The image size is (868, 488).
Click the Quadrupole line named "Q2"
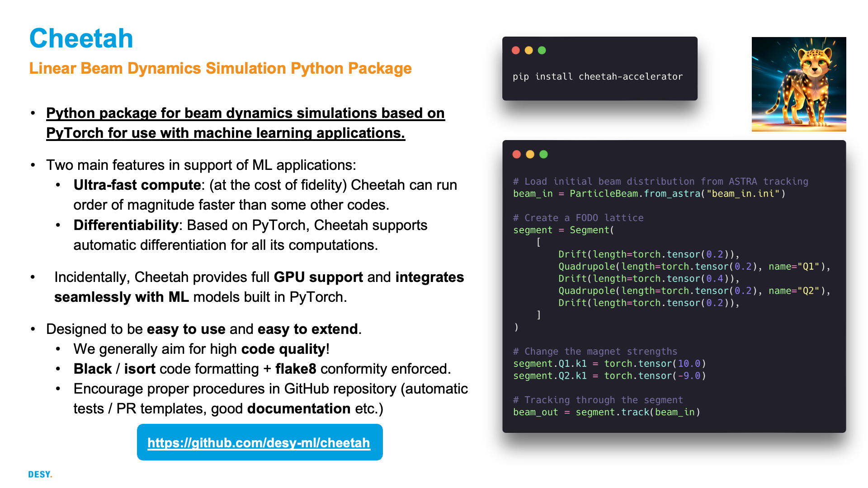694,291
